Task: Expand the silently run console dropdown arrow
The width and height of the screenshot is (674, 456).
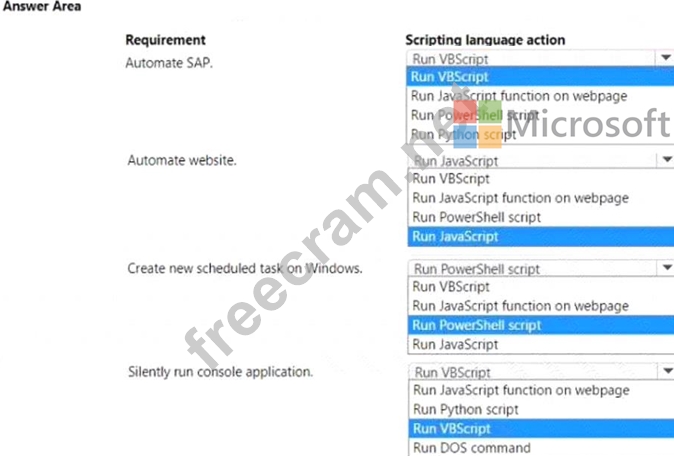Action: click(665, 371)
